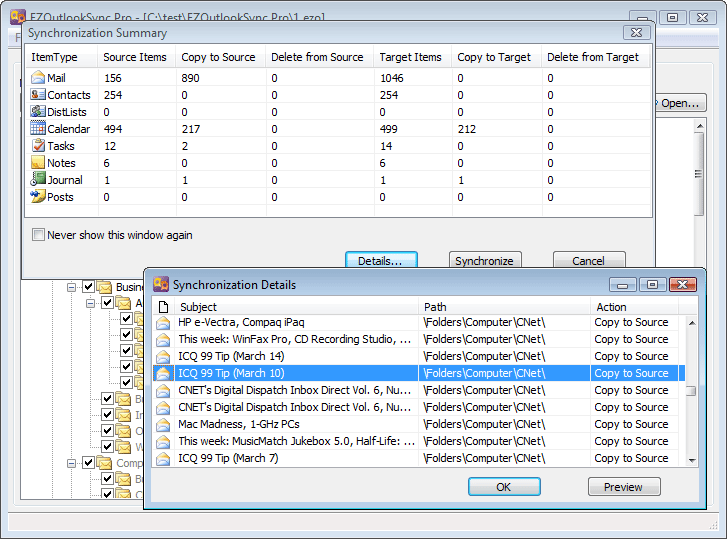The height and width of the screenshot is (539, 727).
Task: Click mail icon of ICQ 99 Tip (March 14)
Action: pos(163,357)
